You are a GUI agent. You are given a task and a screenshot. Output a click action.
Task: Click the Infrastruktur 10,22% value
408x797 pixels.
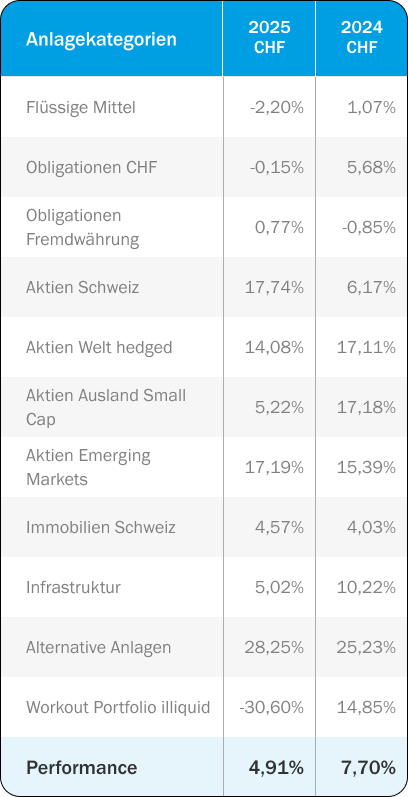[x=366, y=588]
